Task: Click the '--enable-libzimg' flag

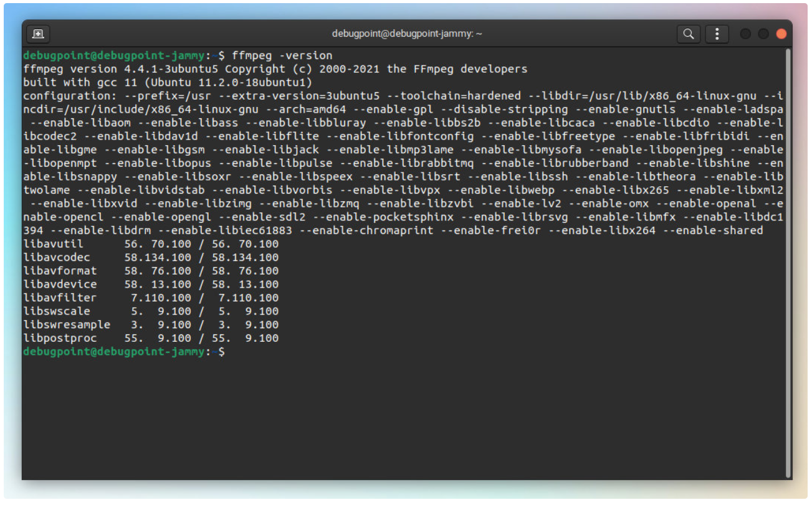Action: [x=198, y=204]
